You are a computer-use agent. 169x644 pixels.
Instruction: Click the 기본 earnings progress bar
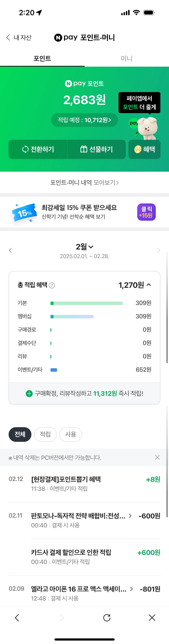86,303
